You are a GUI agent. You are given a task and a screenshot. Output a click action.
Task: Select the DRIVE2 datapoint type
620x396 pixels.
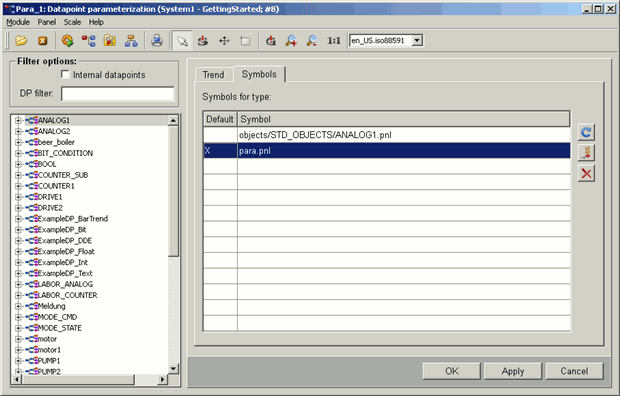pos(50,208)
